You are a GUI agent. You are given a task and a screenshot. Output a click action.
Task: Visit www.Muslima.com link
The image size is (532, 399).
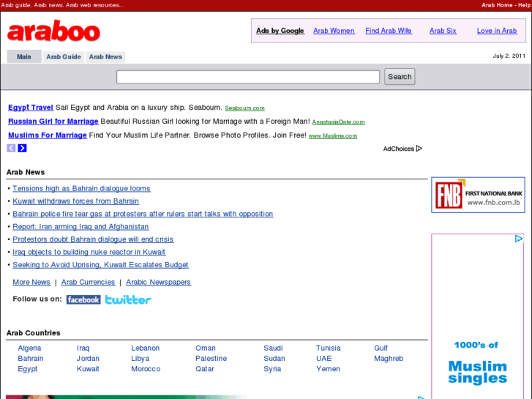[x=333, y=136]
